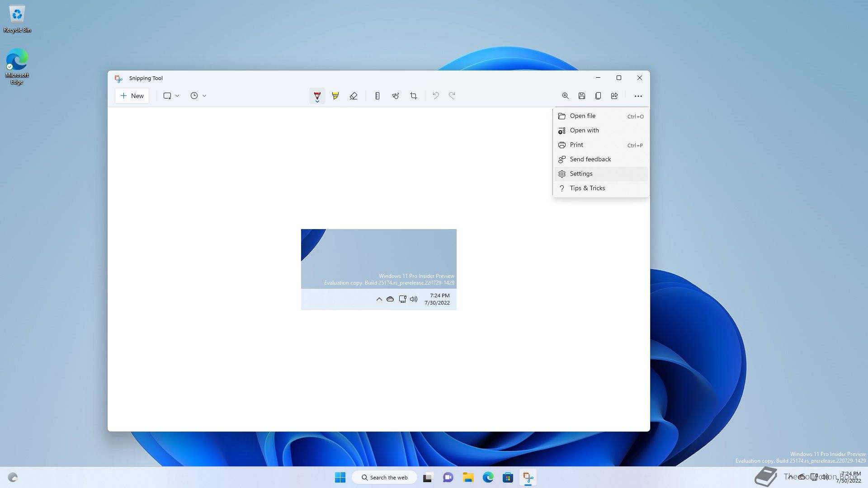Image resolution: width=868 pixels, height=488 pixels.
Task: Select the Eraser tool
Action: (354, 96)
